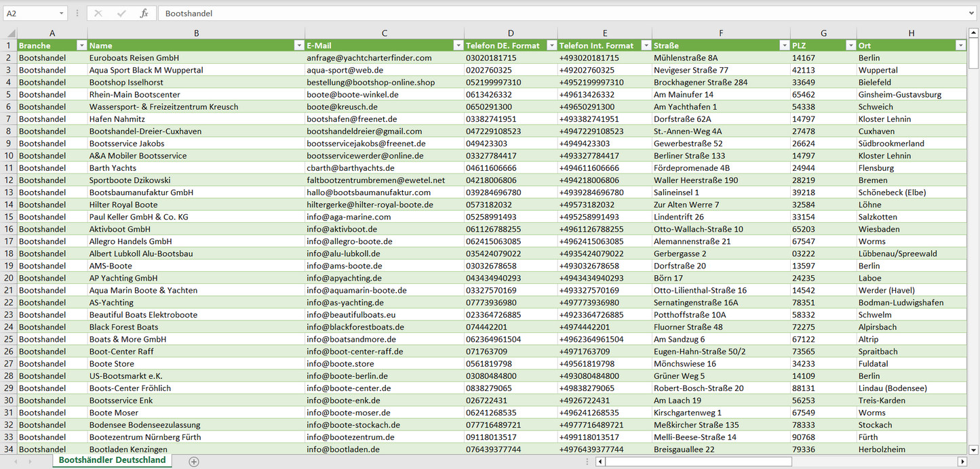Select row 15 by its row header

tap(9, 217)
